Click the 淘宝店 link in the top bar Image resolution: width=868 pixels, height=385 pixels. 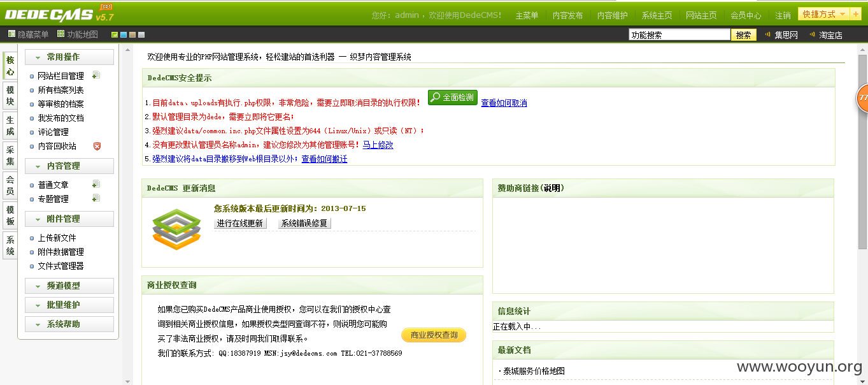pos(830,35)
